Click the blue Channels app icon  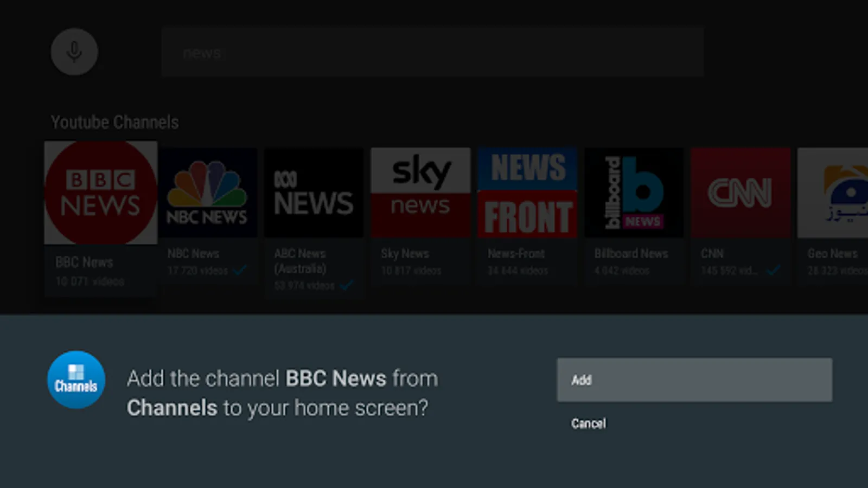[x=76, y=380]
